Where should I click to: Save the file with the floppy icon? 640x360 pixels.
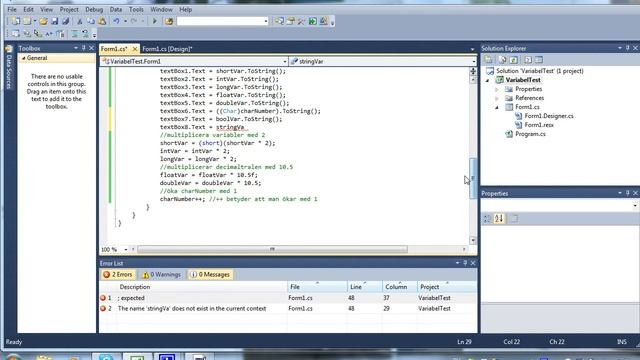(x=54, y=21)
